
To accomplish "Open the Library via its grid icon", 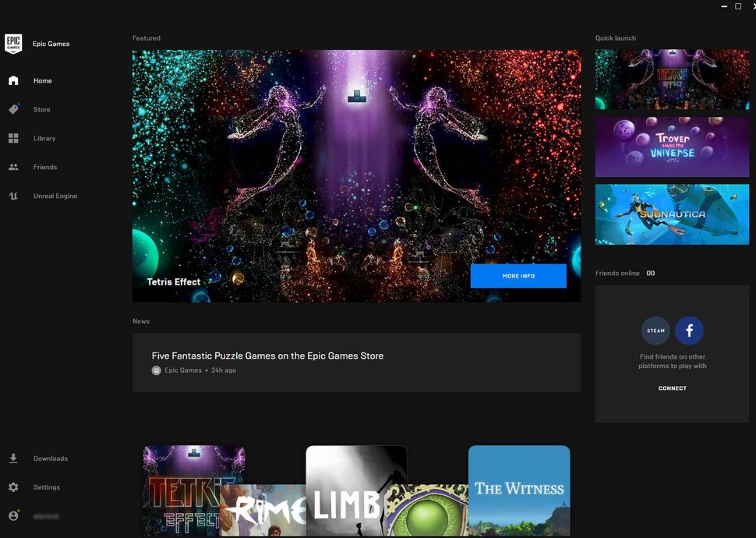I will 13,138.
